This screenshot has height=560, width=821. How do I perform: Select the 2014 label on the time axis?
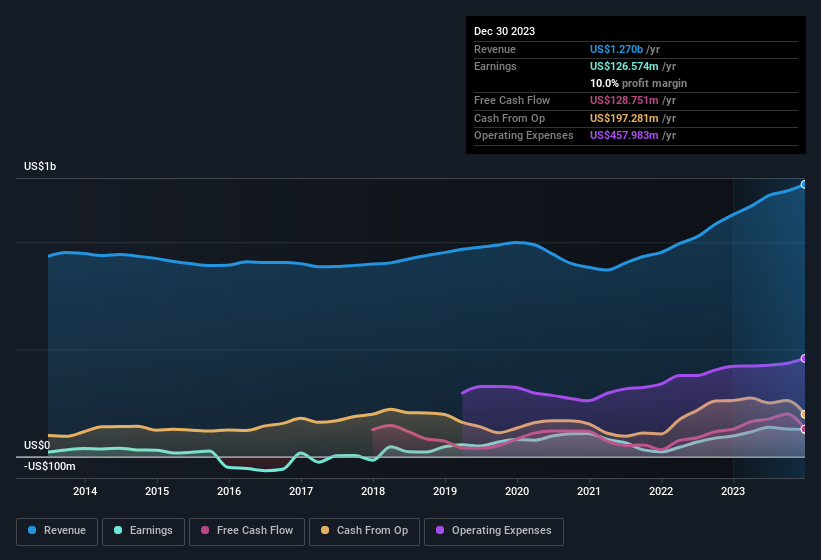[x=85, y=491]
